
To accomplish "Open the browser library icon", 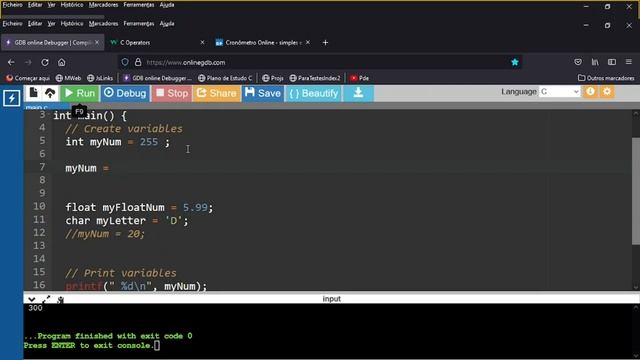I will (595, 62).
